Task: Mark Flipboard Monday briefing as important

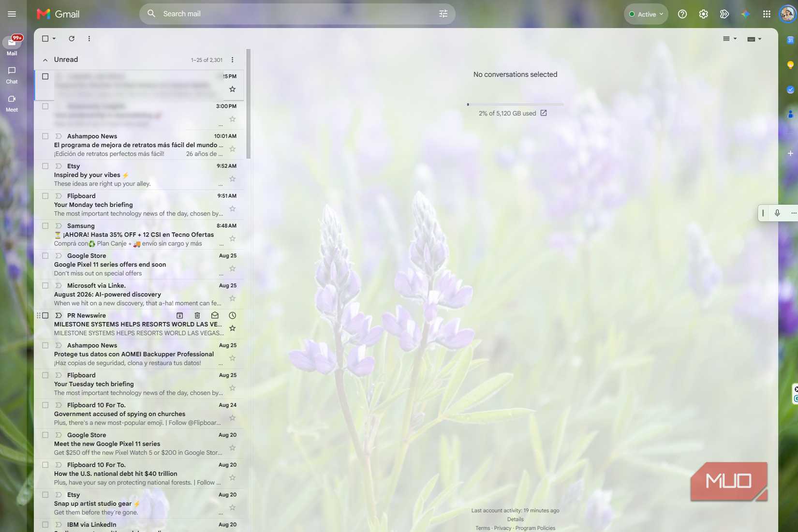Action: click(59, 196)
